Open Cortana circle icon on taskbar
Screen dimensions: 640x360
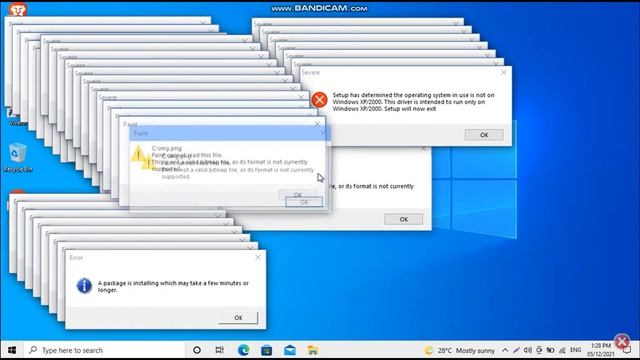pos(197,350)
